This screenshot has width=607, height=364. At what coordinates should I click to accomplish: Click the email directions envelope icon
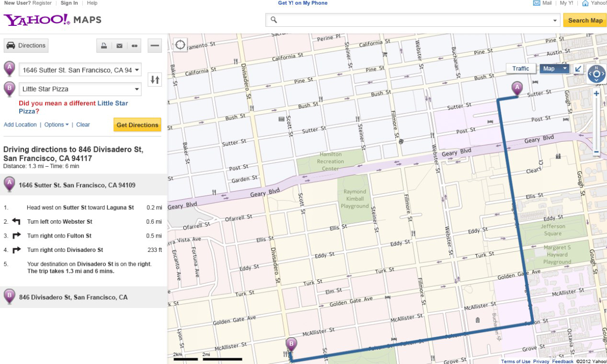[x=119, y=46]
